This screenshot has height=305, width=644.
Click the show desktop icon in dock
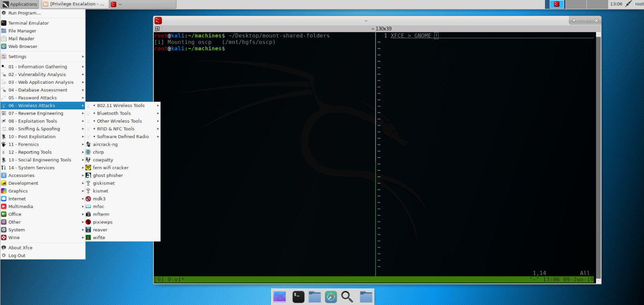click(280, 297)
